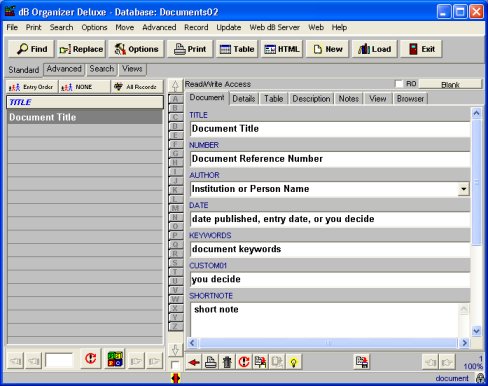
Task: Open the Replace tool
Action: [x=81, y=49]
